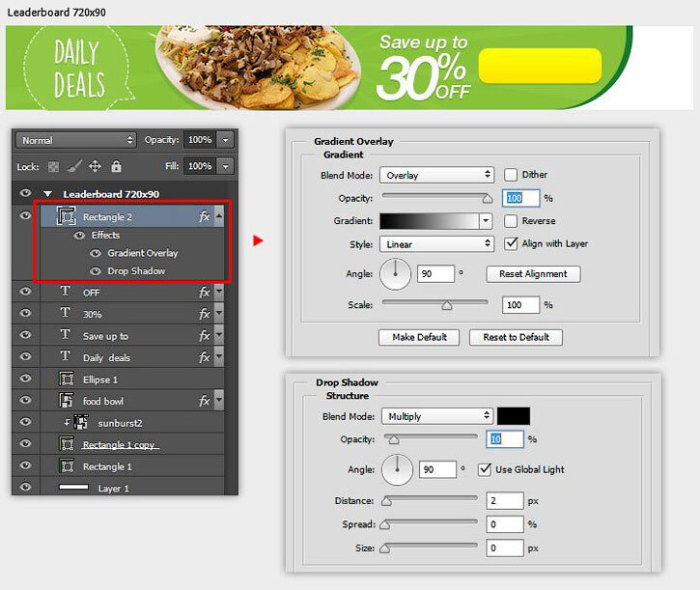Click the Drop Shadow Distance slider handle
This screenshot has width=700, height=590.
tap(386, 501)
